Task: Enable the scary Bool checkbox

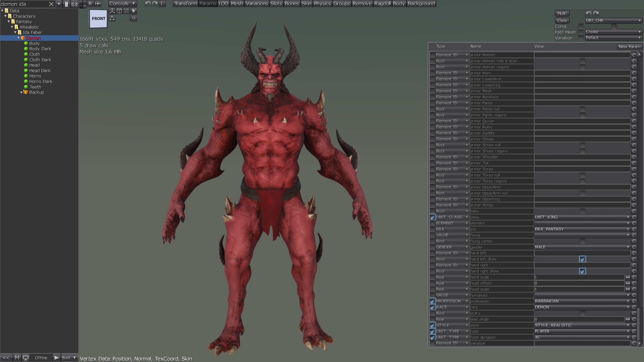Action: [x=582, y=313]
